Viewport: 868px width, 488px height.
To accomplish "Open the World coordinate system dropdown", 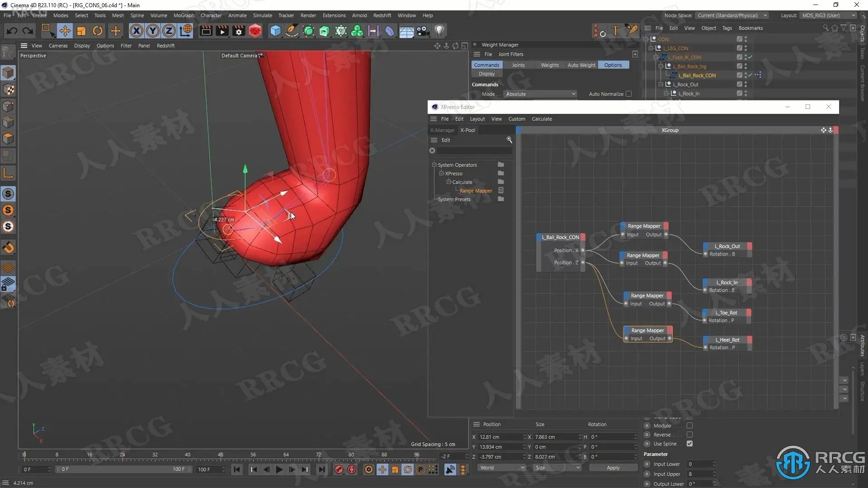I will coord(501,468).
